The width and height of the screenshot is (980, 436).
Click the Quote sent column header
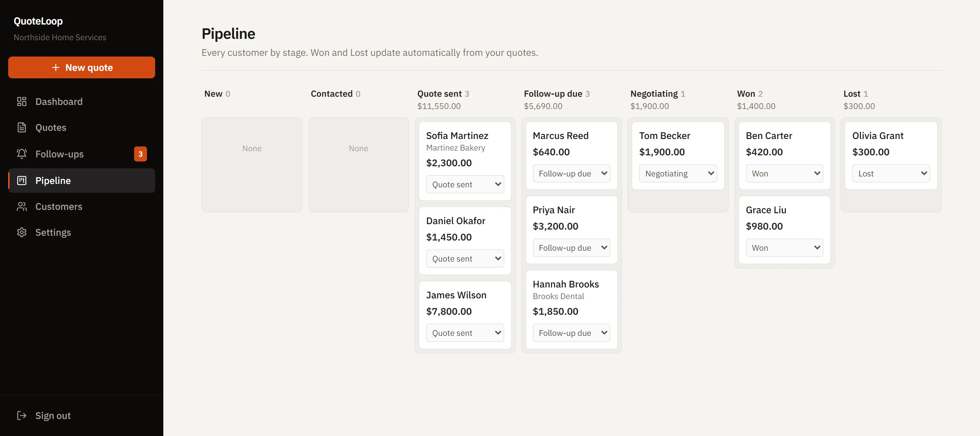coord(439,94)
